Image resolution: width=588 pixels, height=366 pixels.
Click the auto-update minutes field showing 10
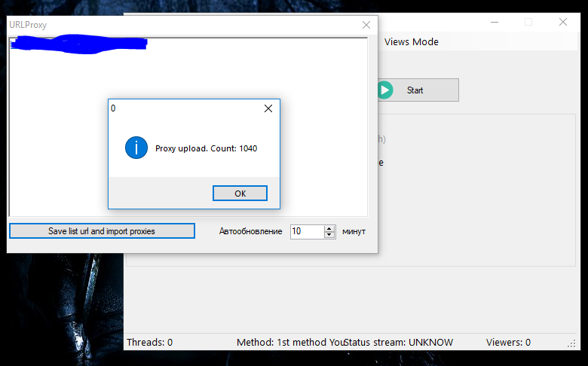(306, 231)
